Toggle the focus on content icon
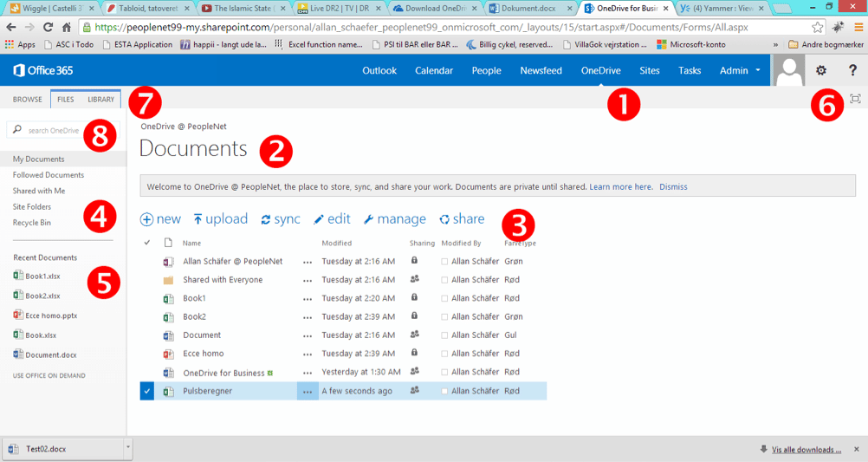 (855, 100)
